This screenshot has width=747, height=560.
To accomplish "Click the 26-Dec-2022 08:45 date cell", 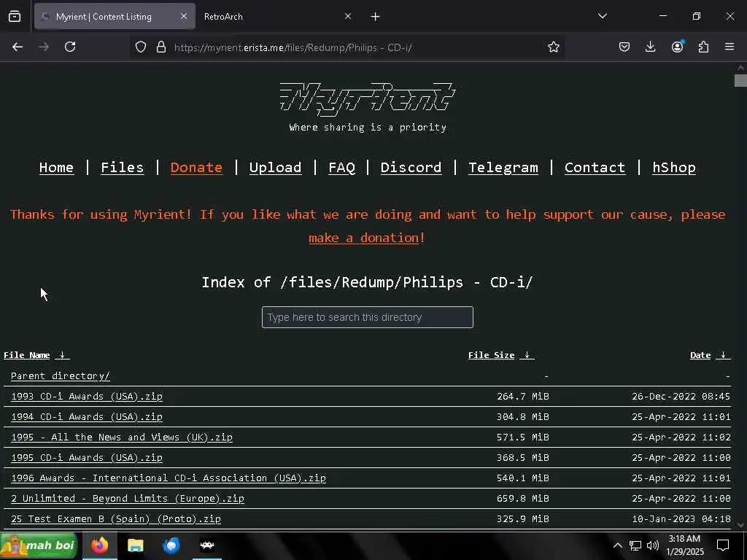I will tap(681, 396).
